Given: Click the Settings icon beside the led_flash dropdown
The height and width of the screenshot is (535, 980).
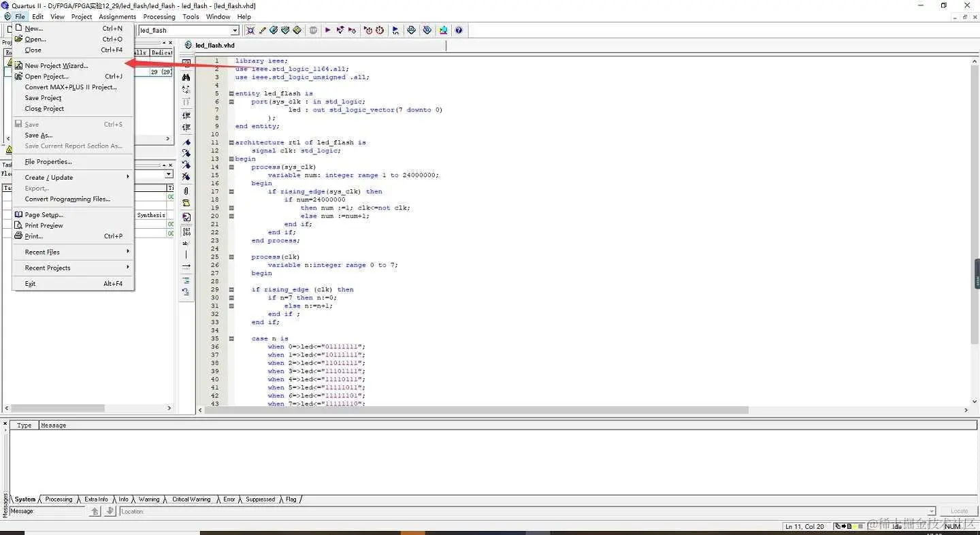Looking at the screenshot, I should [x=250, y=30].
